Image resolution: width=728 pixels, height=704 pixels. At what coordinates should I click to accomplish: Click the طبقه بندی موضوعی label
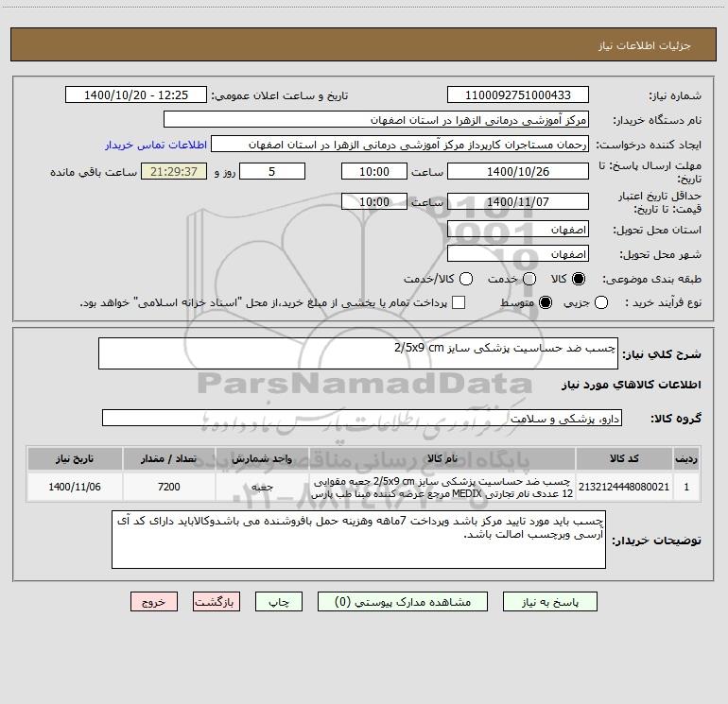pos(651,280)
